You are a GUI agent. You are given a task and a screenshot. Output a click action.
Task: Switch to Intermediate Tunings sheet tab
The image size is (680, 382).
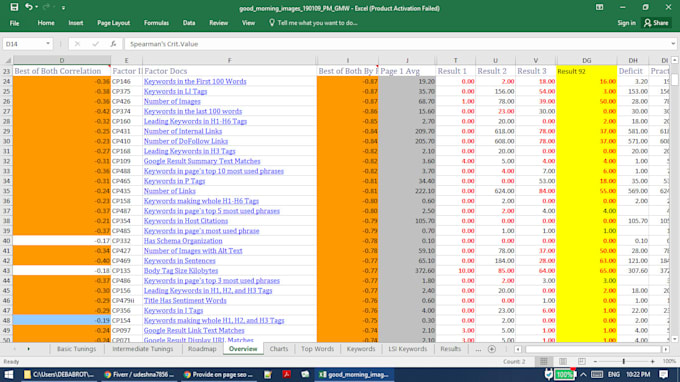[x=143, y=349]
